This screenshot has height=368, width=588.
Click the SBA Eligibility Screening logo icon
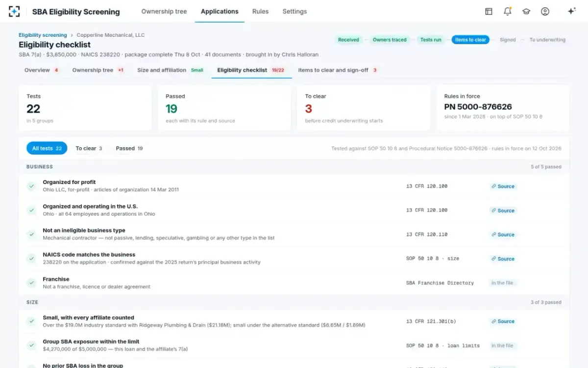coord(15,11)
